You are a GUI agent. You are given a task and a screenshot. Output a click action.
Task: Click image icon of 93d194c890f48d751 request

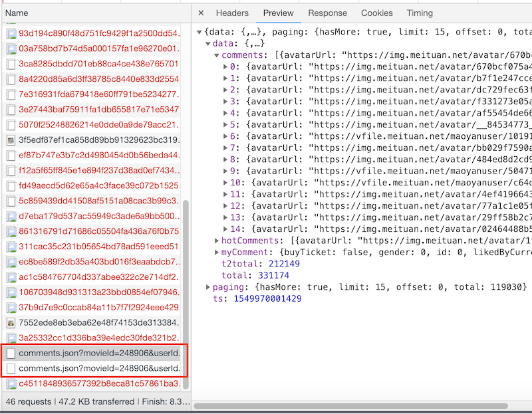pos(11,34)
